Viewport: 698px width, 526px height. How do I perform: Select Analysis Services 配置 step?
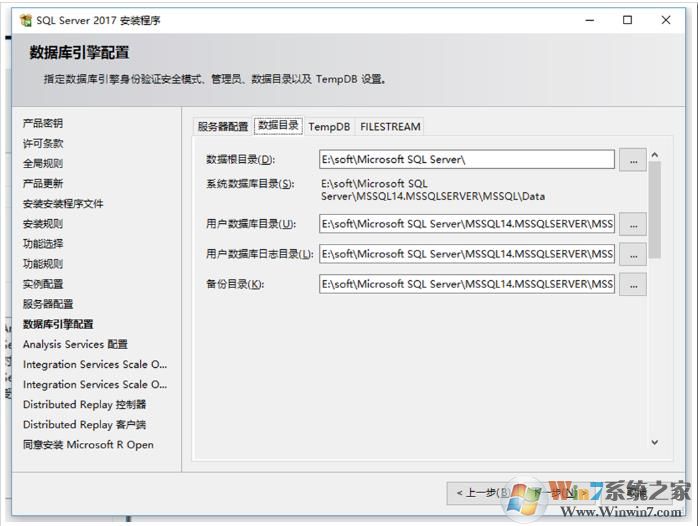pos(75,344)
